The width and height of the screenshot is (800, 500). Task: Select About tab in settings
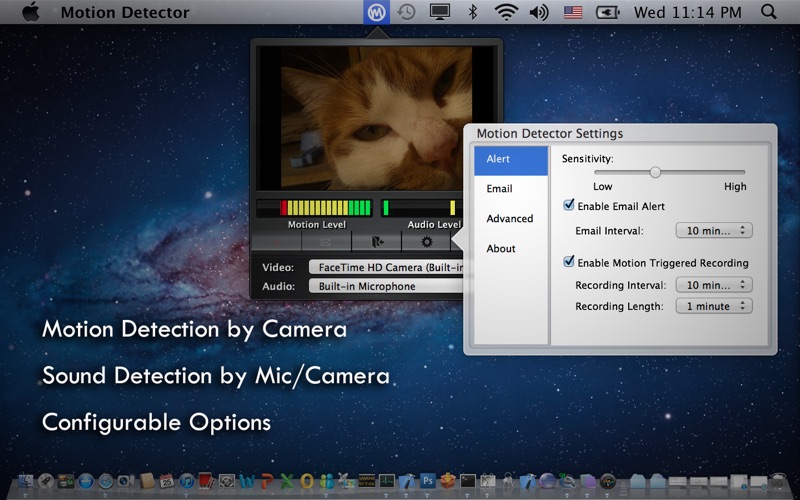click(511, 248)
